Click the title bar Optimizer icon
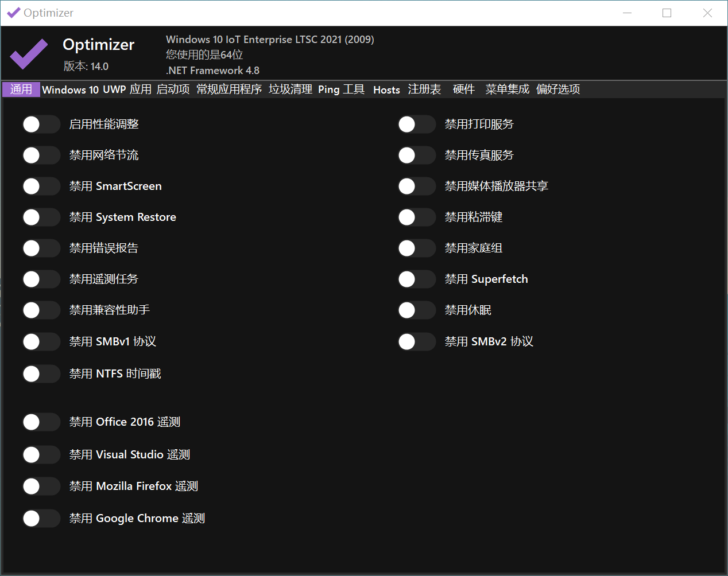The height and width of the screenshot is (576, 728). (13, 13)
